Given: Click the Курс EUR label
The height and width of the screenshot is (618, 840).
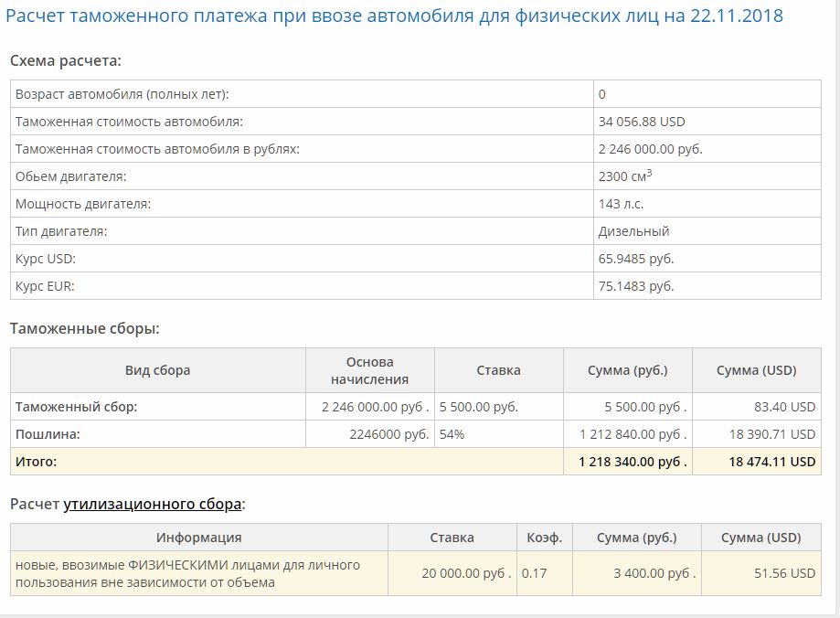Looking at the screenshot, I should 45,286.
